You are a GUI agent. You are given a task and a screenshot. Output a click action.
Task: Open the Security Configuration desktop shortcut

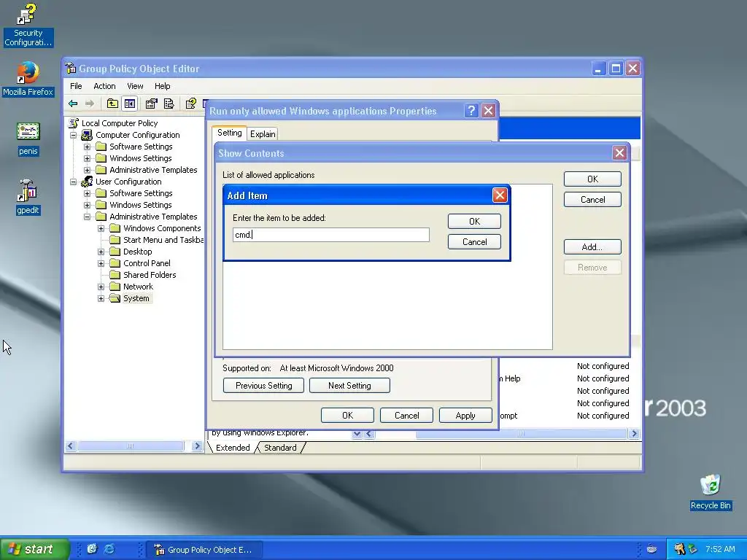tap(28, 25)
